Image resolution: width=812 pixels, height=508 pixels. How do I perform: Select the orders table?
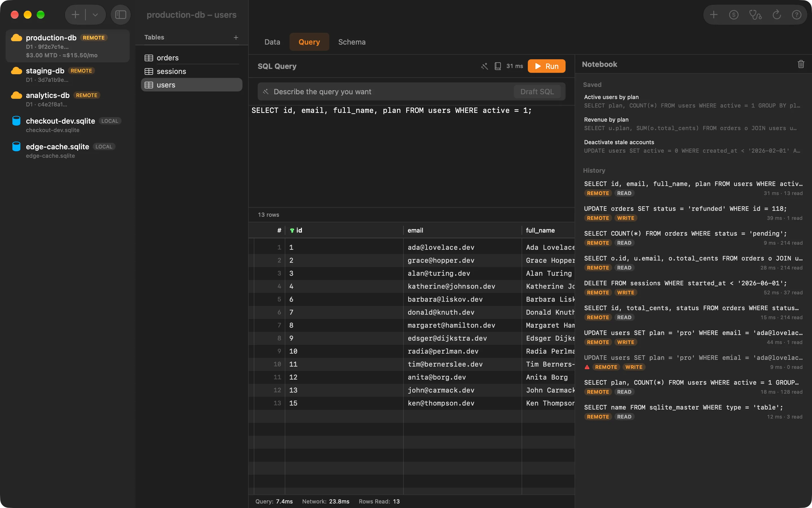point(192,58)
